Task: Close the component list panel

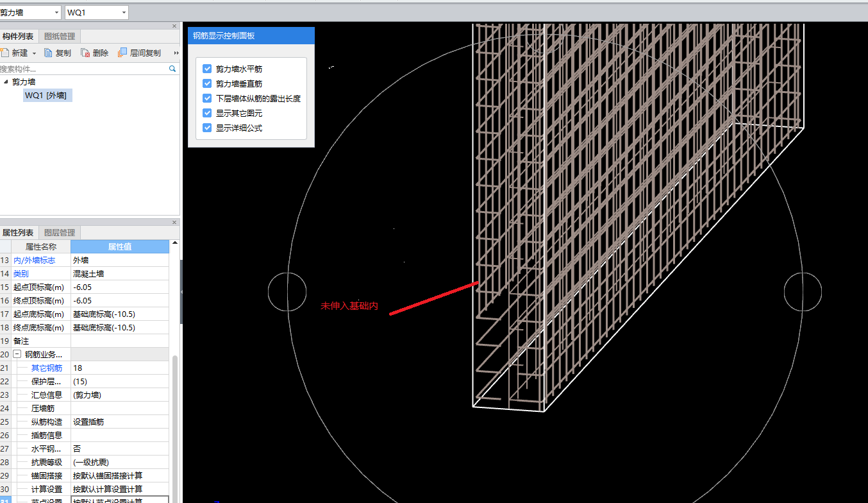Action: coord(174,26)
